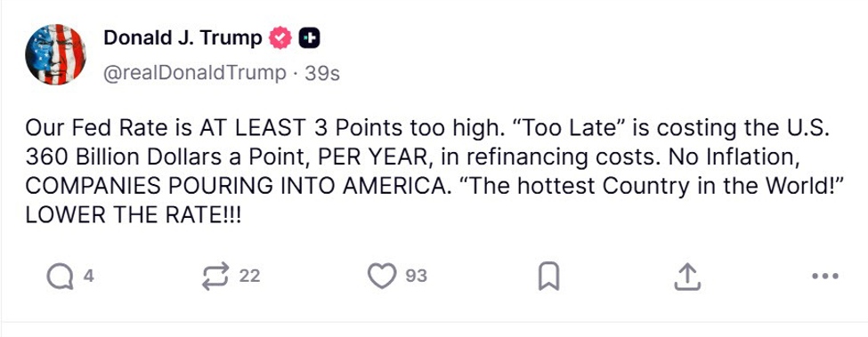Viewport: 868px width, 337px height.
Task: Open the flag-painted profile avatar
Action: tap(55, 55)
